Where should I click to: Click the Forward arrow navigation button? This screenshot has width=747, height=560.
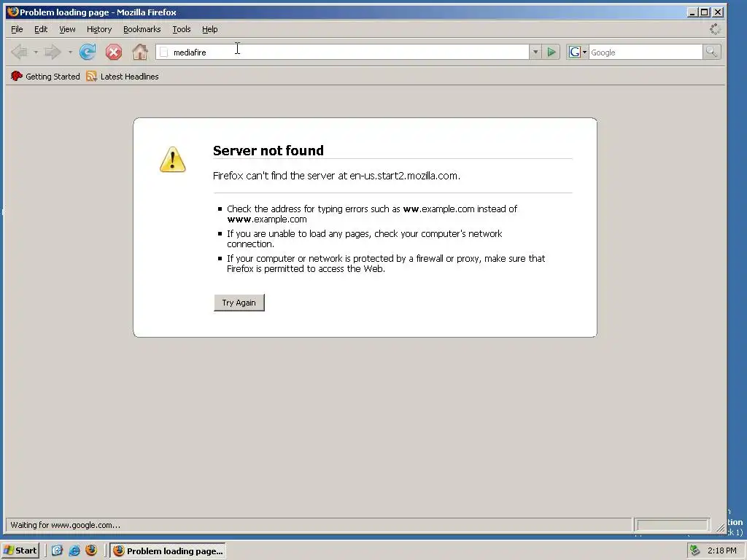pyautogui.click(x=53, y=52)
